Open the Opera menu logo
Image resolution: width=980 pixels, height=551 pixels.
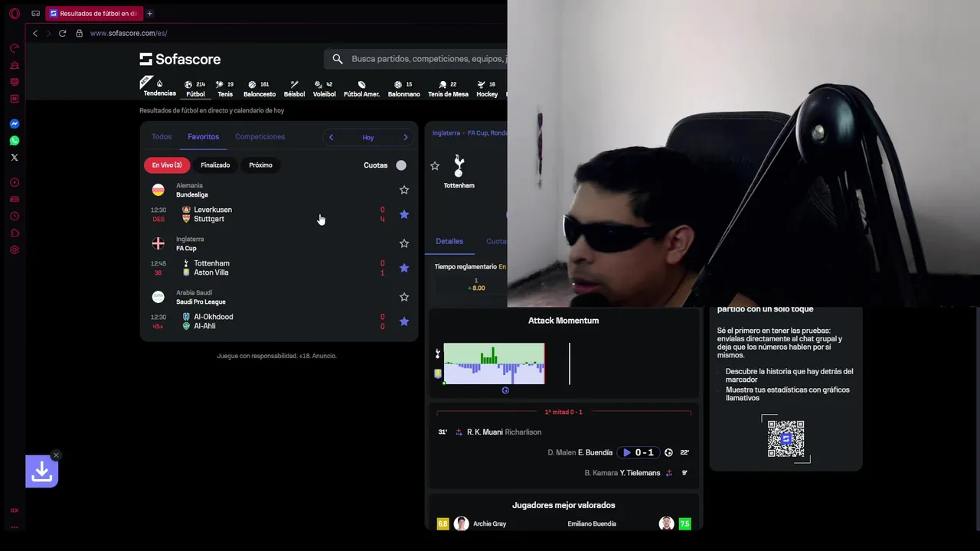point(14,13)
